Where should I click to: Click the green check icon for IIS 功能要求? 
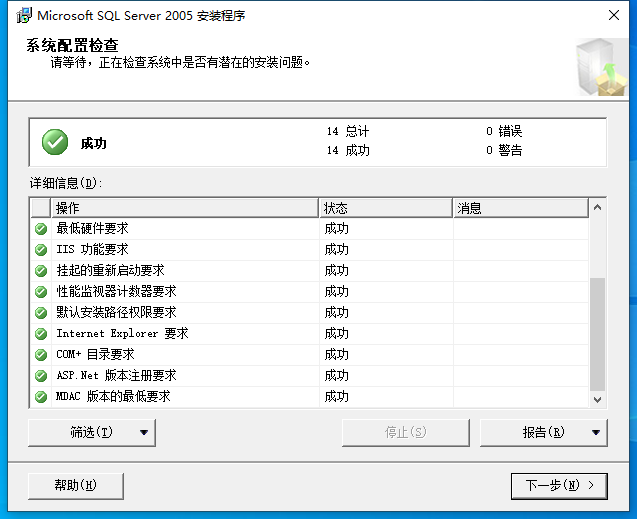tap(41, 250)
